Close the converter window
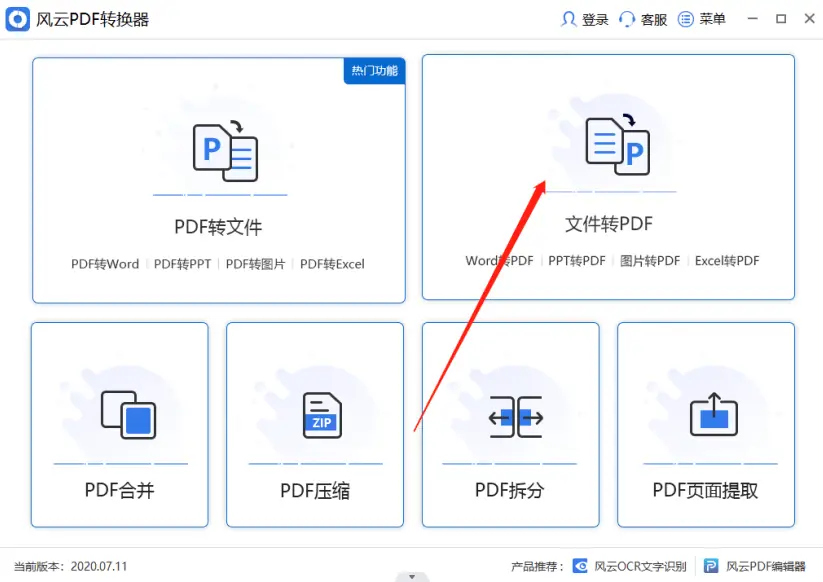823x582 pixels. click(x=810, y=19)
